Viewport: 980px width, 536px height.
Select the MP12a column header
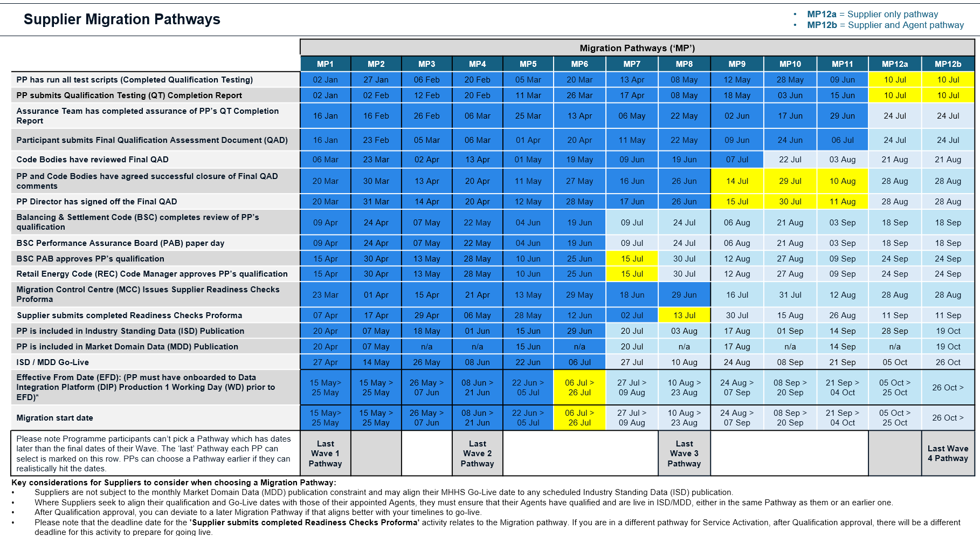pos(895,64)
